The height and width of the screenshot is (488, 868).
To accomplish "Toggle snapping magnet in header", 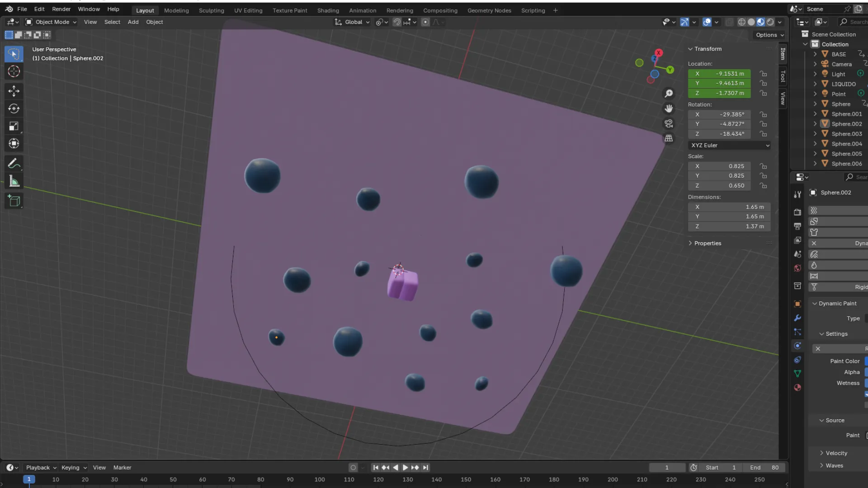I will 396,22.
